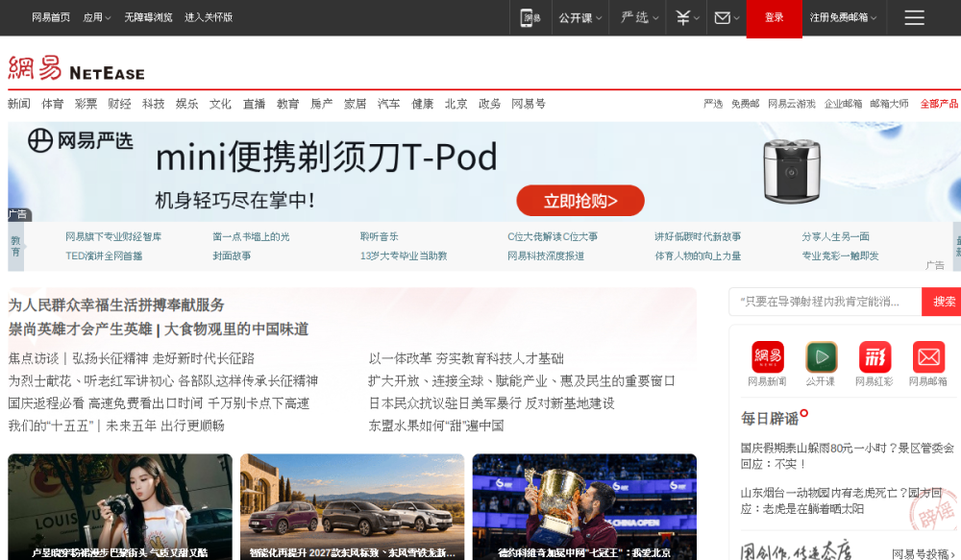This screenshot has width=961, height=560.
Task: Open 日本民众抗议驻日美军暴行 news link
Action: tap(491, 403)
